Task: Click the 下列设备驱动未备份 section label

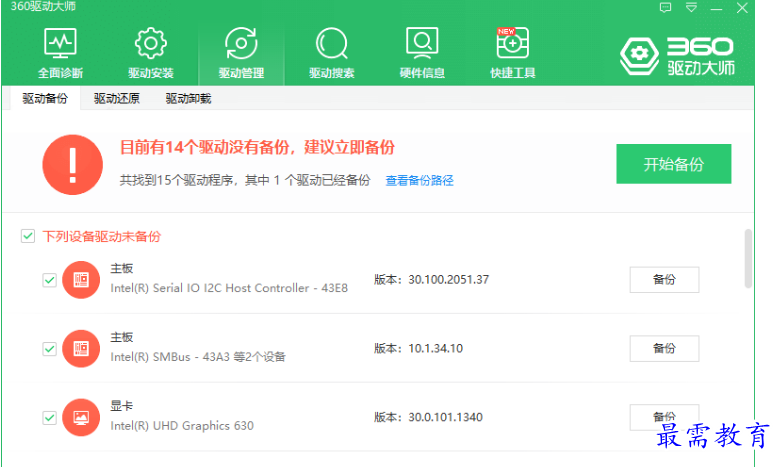Action: pos(102,237)
